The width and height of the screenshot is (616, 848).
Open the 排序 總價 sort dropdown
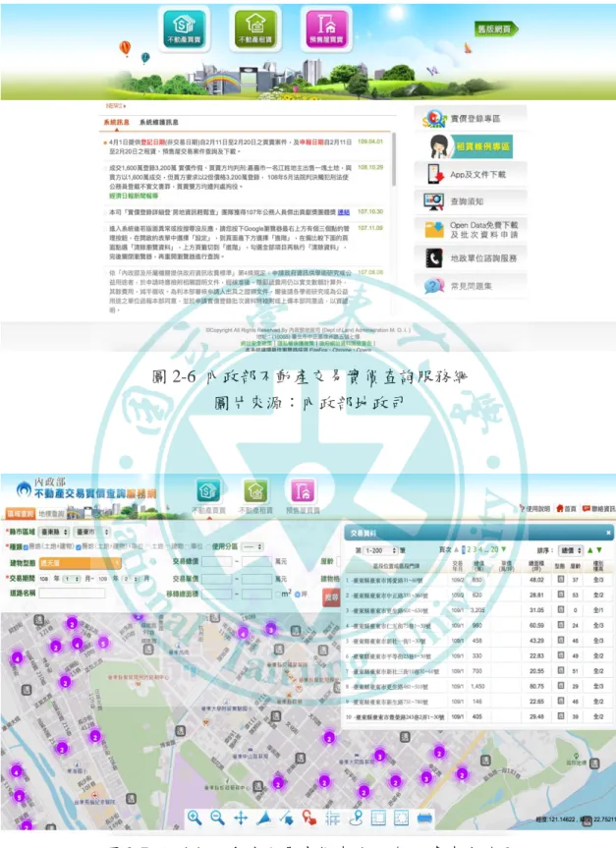[570, 550]
